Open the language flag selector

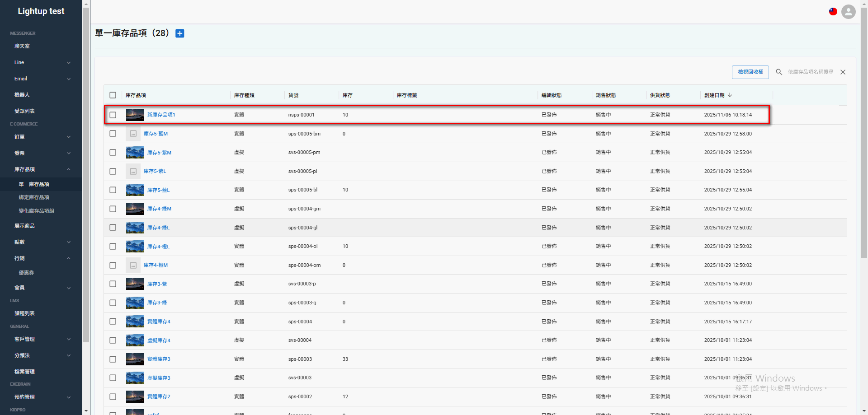[x=833, y=12]
